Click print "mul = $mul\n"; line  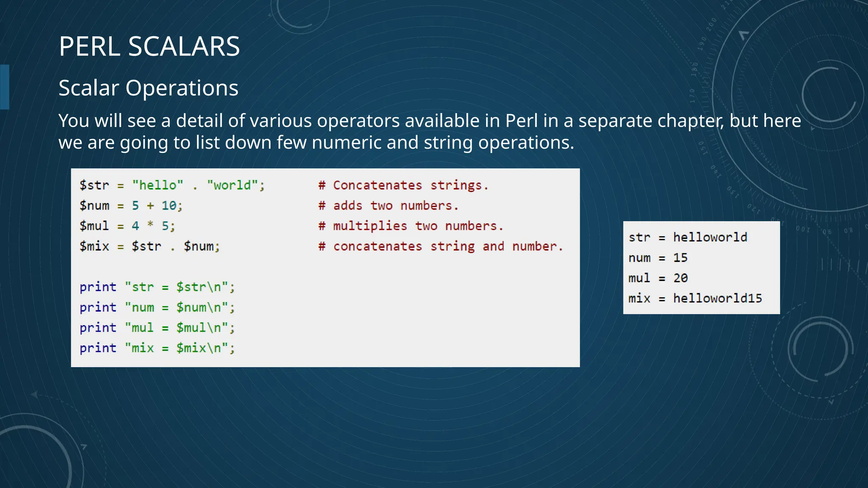coord(157,328)
